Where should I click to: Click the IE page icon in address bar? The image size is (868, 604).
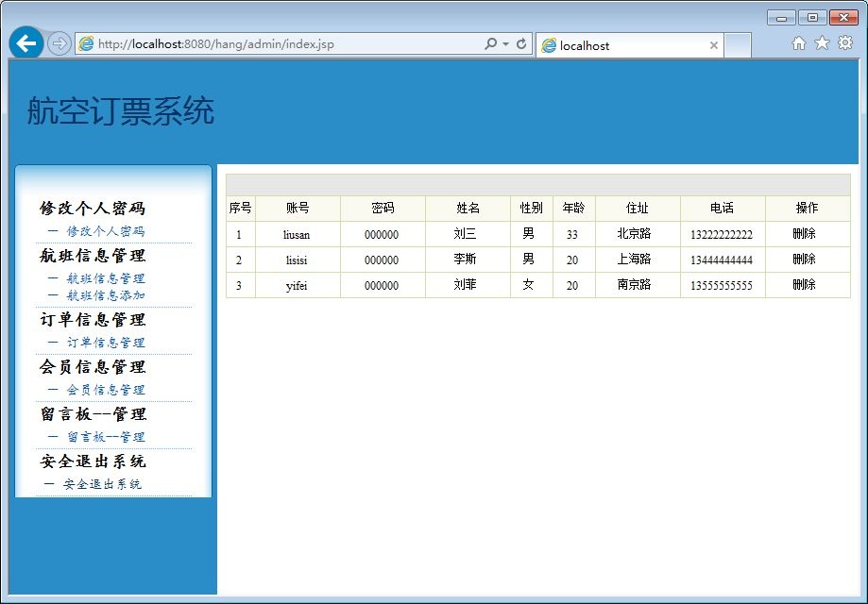(86, 43)
